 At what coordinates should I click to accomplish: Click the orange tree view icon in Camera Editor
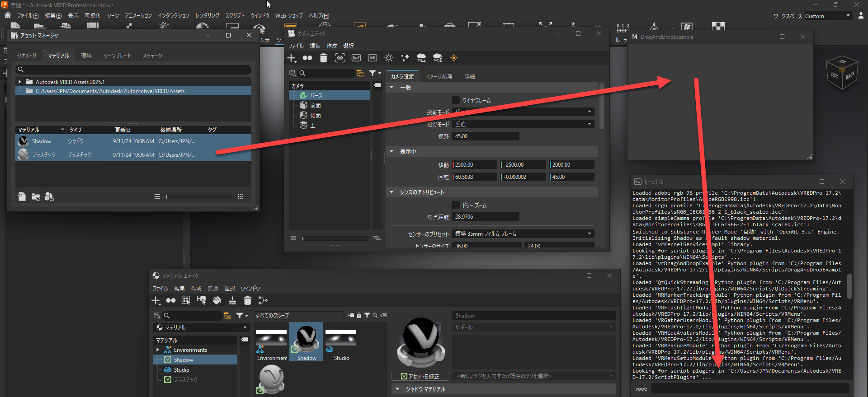coord(360,73)
